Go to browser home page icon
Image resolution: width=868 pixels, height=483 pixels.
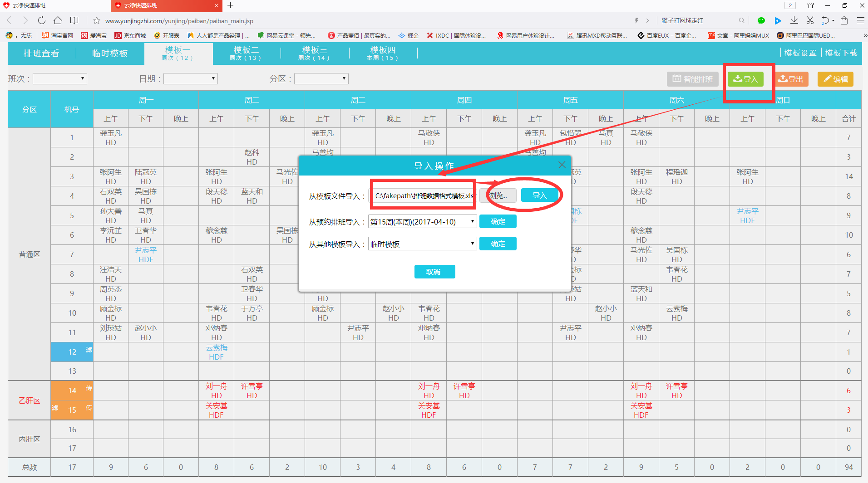pyautogui.click(x=58, y=20)
